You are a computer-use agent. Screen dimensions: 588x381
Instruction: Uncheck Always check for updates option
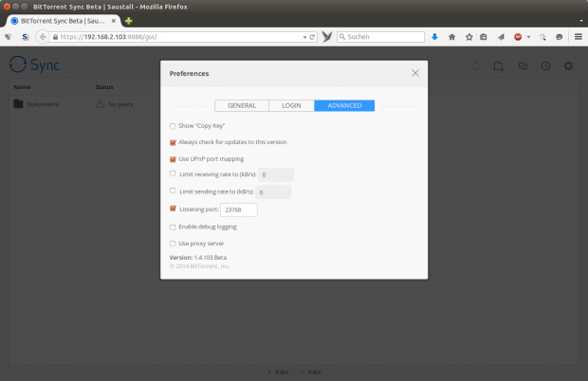(x=173, y=143)
